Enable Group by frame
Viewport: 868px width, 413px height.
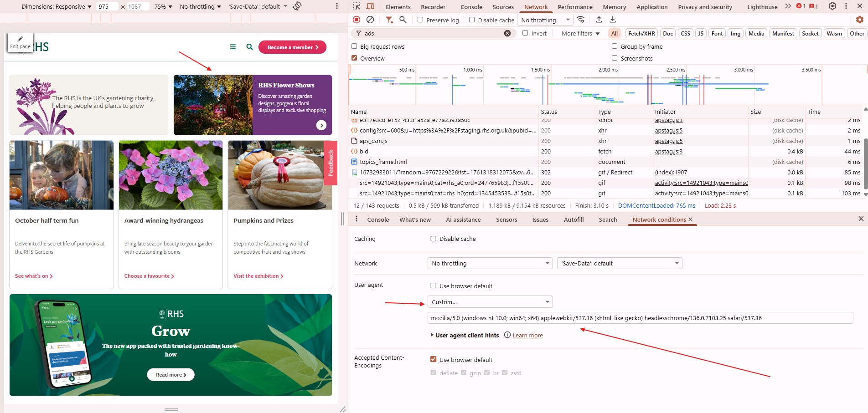pos(615,46)
